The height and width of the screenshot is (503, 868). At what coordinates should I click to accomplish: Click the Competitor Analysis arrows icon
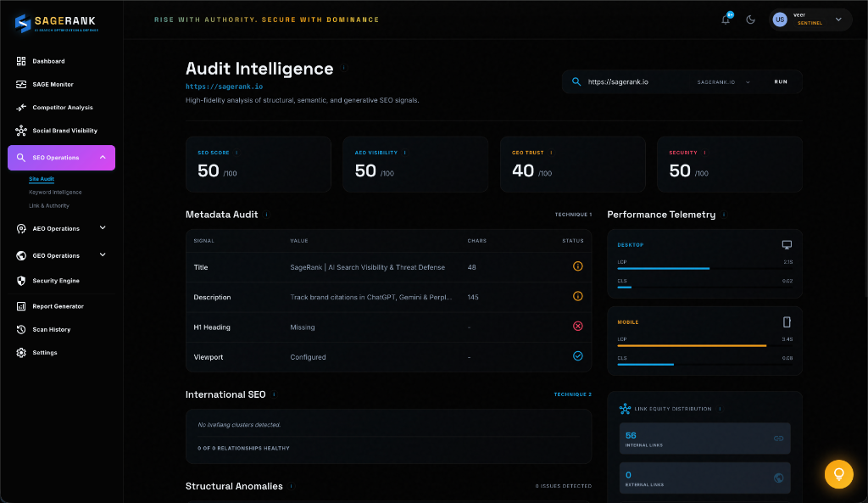tap(21, 108)
